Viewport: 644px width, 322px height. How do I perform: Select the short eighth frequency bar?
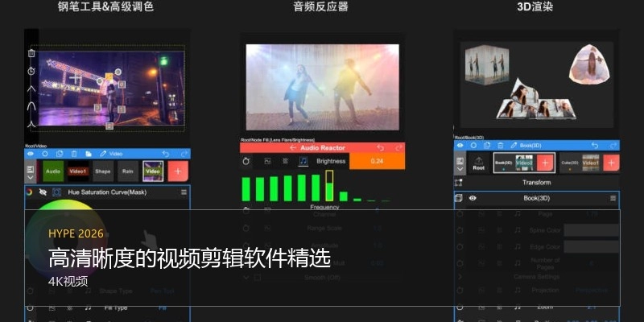click(x=344, y=196)
